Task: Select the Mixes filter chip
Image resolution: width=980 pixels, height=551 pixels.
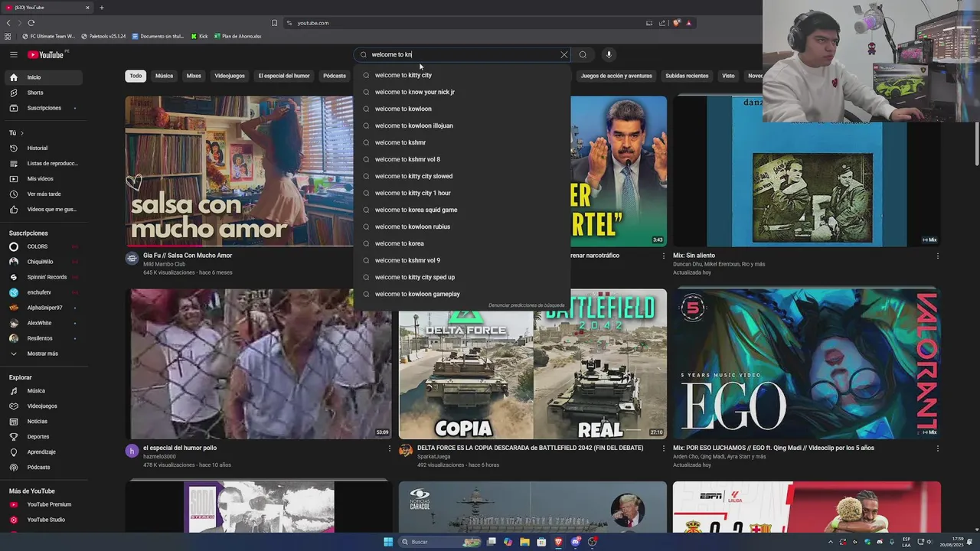Action: 194,76
